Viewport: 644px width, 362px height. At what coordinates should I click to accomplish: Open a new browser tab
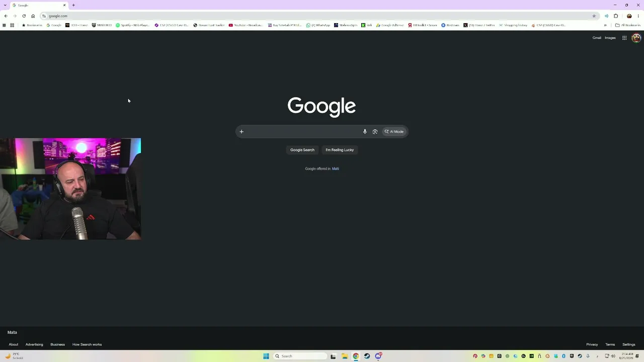73,5
